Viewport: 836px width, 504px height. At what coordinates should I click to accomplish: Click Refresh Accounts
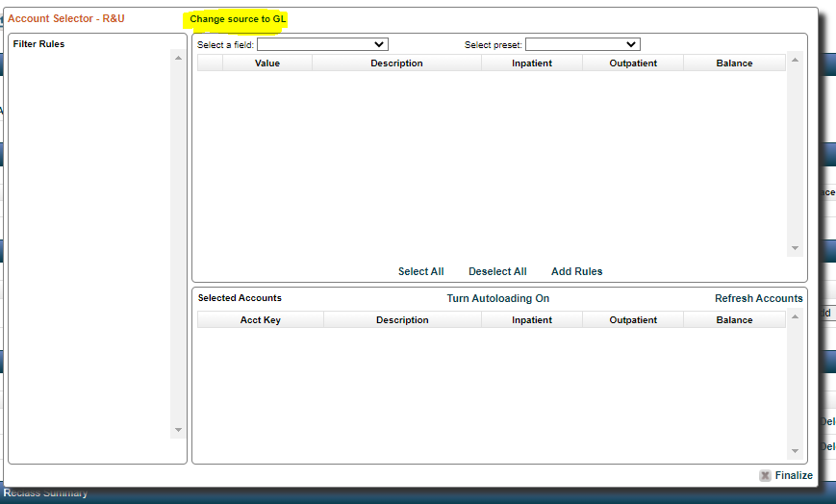[759, 298]
